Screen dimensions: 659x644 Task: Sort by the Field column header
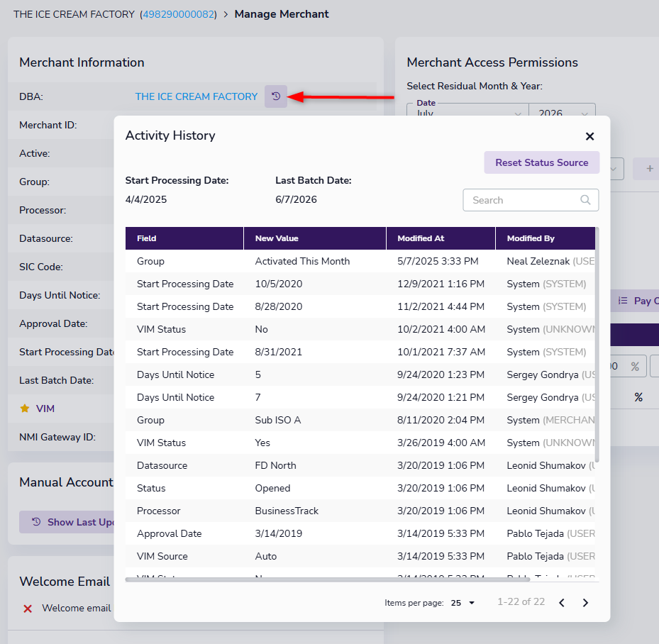pyautogui.click(x=184, y=238)
